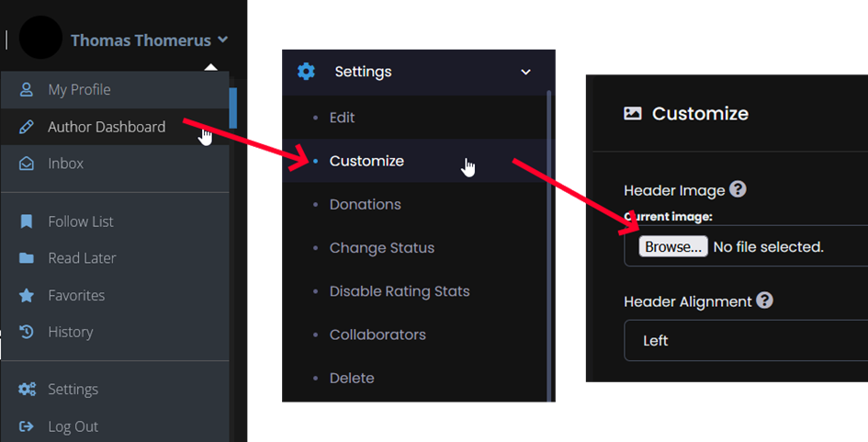The height and width of the screenshot is (442, 868).
Task: Click the Header Image help question mark
Action: (738, 189)
